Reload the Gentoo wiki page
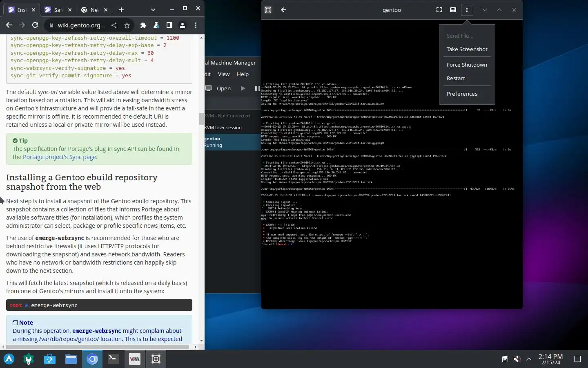Viewport: 588px width, 368px height. [x=35, y=25]
